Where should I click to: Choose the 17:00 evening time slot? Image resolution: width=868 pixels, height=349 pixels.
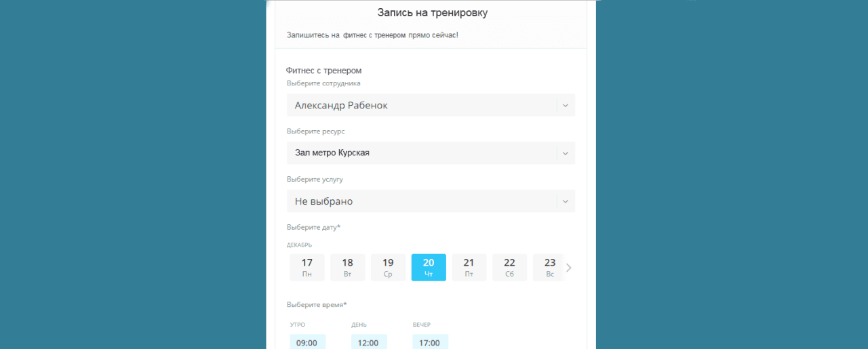(x=430, y=342)
